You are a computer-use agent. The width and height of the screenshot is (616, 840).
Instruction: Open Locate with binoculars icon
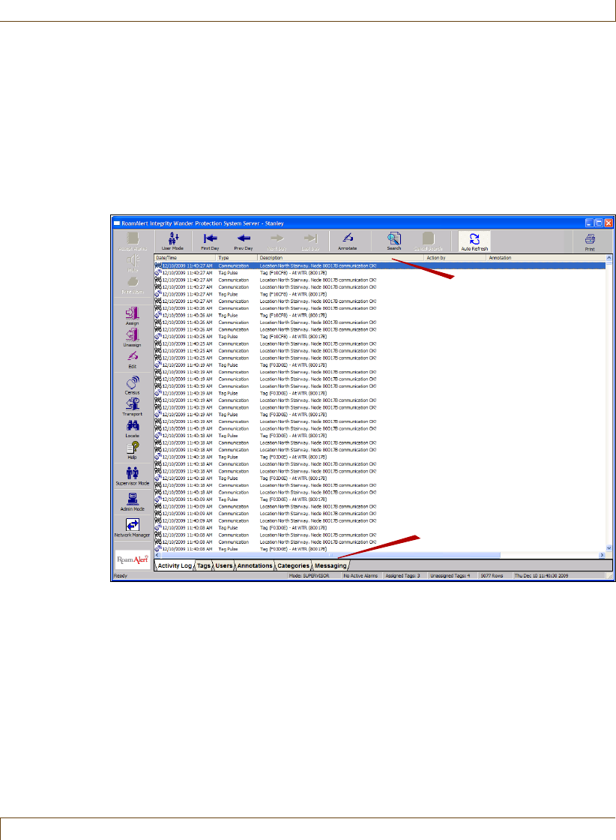[132, 428]
